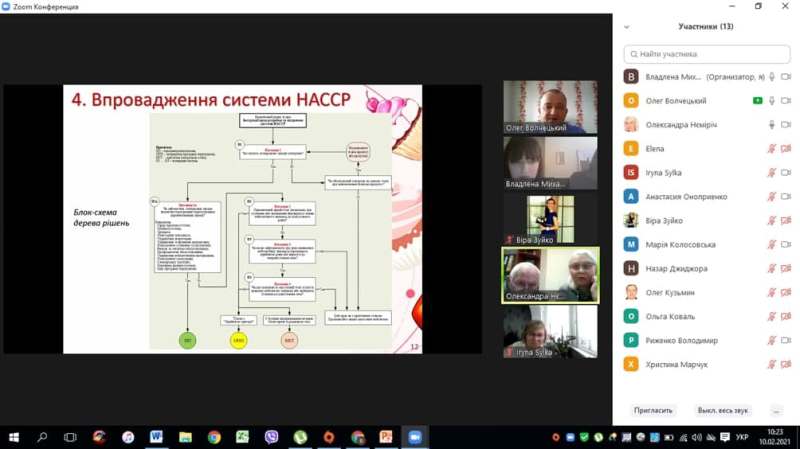Image resolution: width=800 pixels, height=449 pixels.
Task: Click the Найти участника search field
Action: point(707,54)
